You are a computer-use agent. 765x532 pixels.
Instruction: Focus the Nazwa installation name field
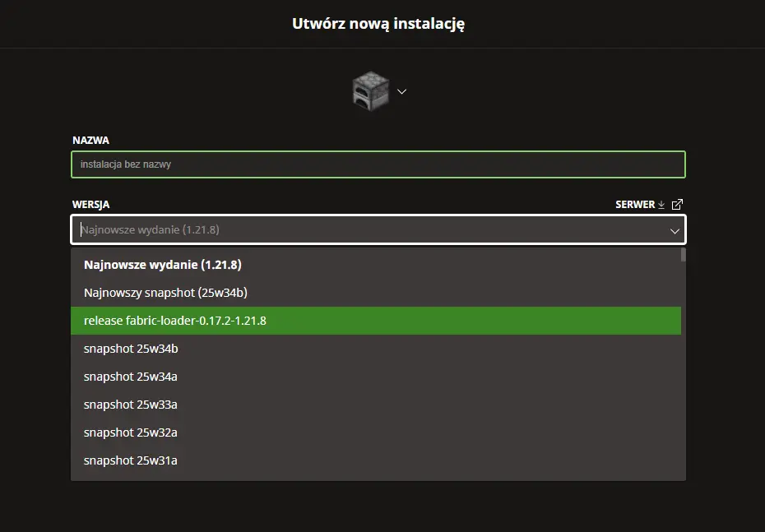[x=378, y=164]
